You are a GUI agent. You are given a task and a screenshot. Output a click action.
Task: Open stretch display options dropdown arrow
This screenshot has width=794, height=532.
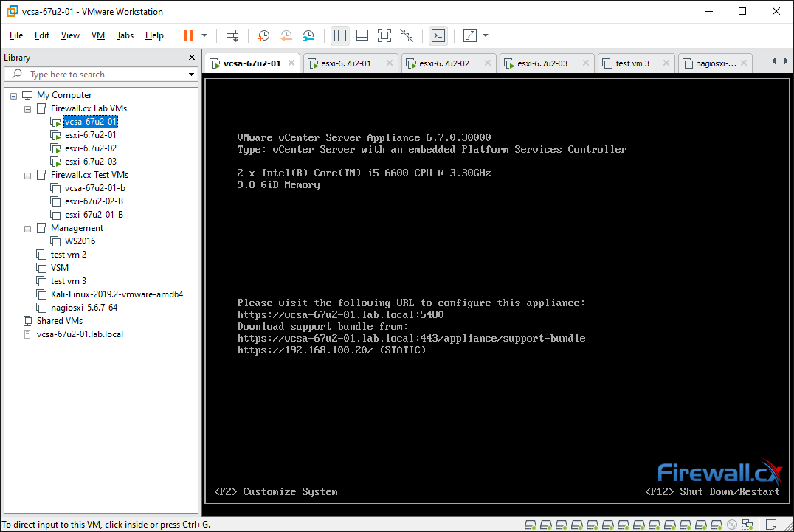486,35
